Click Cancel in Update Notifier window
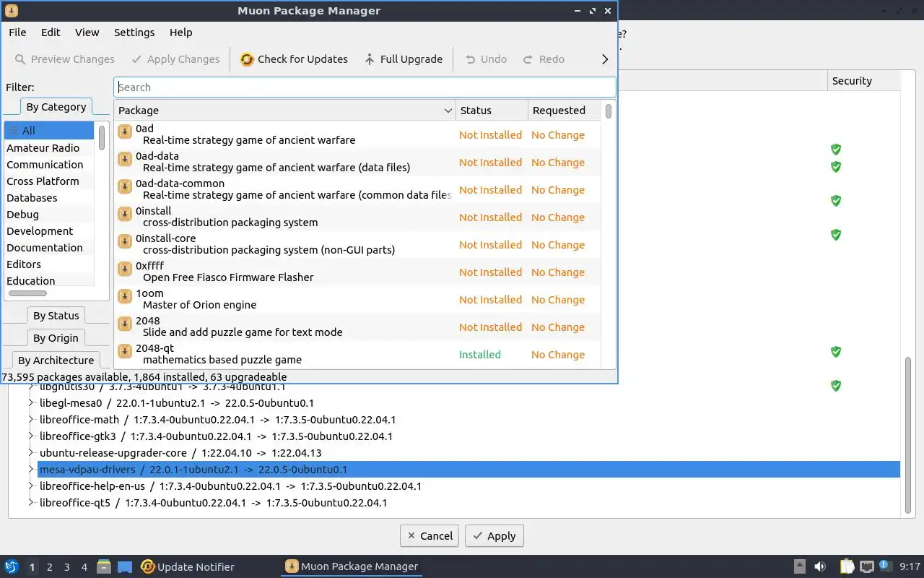 point(430,535)
